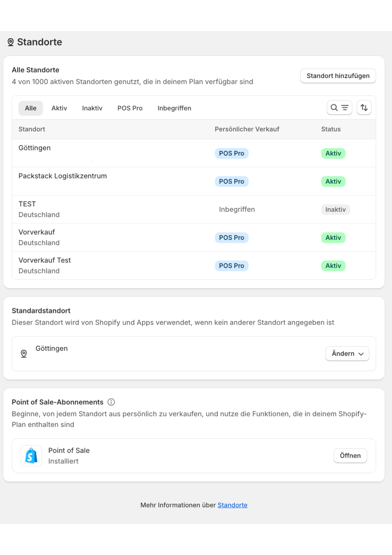Viewport: 392px width, 555px height.
Task: Click the search and filter icon button
Action: point(339,108)
